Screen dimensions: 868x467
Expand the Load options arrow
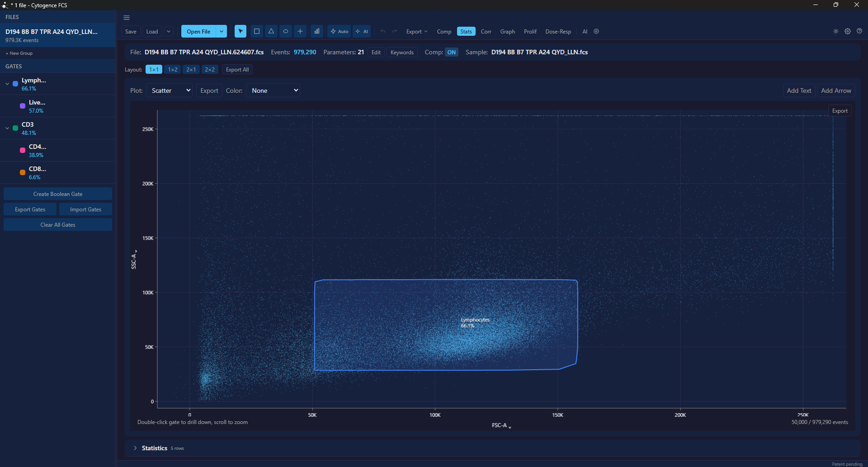click(x=169, y=31)
